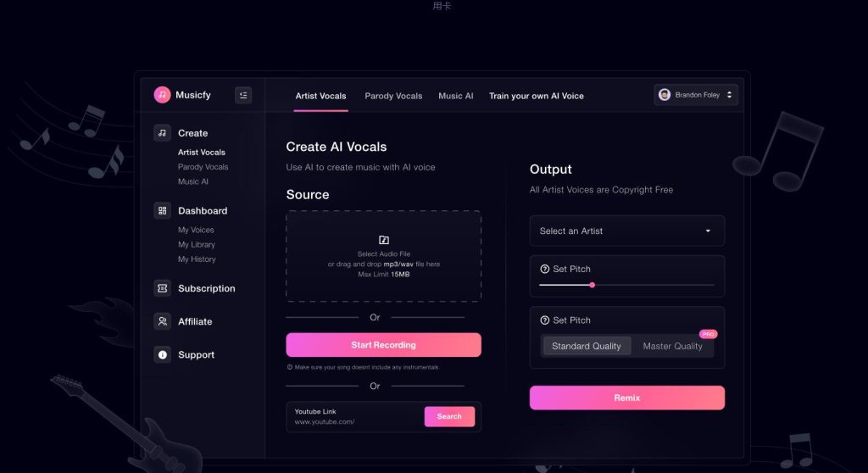Open Support in sidebar

click(x=196, y=354)
